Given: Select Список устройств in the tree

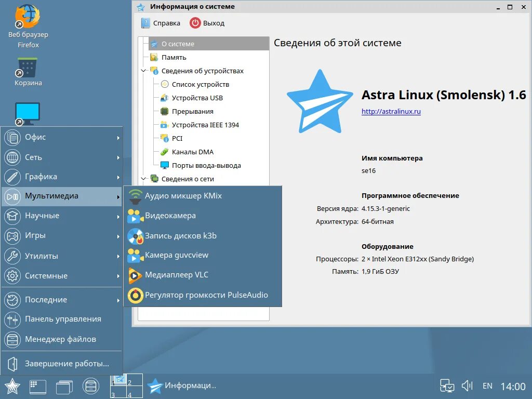Looking at the screenshot, I should 200,85.
